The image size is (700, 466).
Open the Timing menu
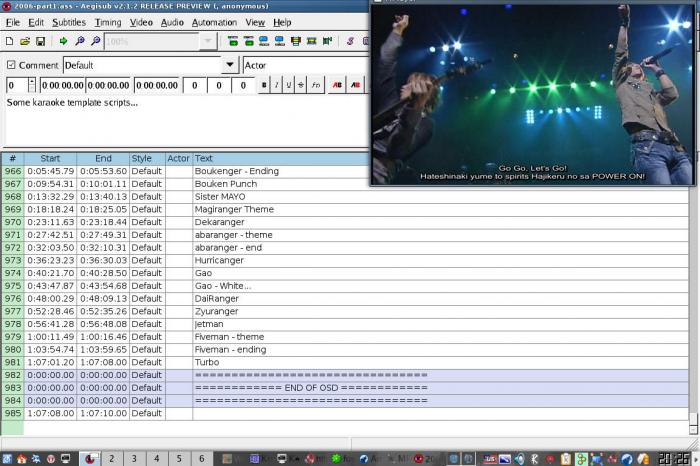[x=108, y=22]
